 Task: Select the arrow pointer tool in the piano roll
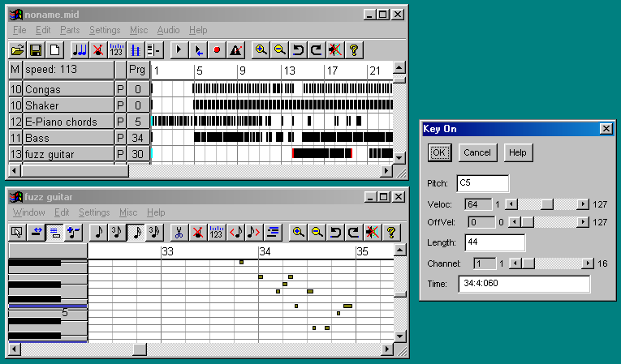point(17,232)
